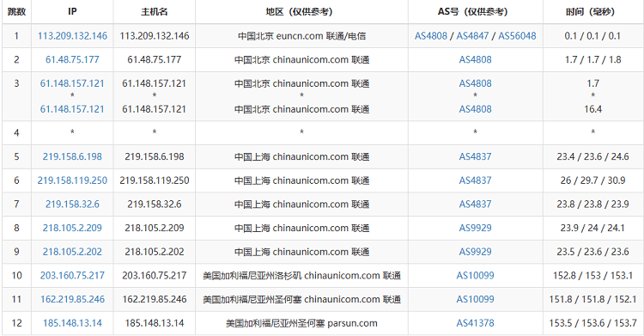Click the 跳数 column header
The height and width of the screenshot is (336, 644).
(16, 11)
